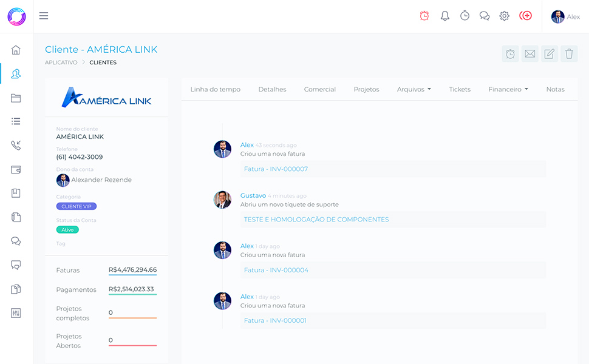Click the red plus quick-add icon
The width and height of the screenshot is (589, 364).
(x=525, y=16)
